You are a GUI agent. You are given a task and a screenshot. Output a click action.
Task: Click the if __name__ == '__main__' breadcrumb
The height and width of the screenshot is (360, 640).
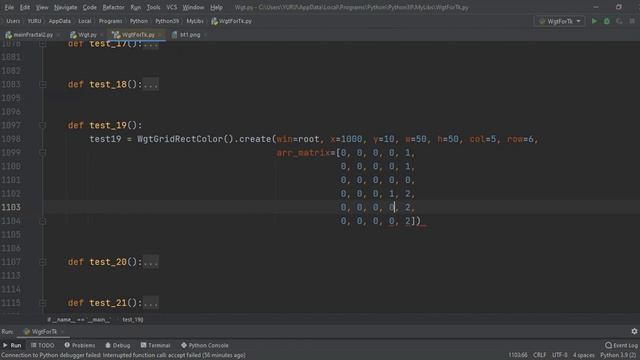click(x=78, y=320)
